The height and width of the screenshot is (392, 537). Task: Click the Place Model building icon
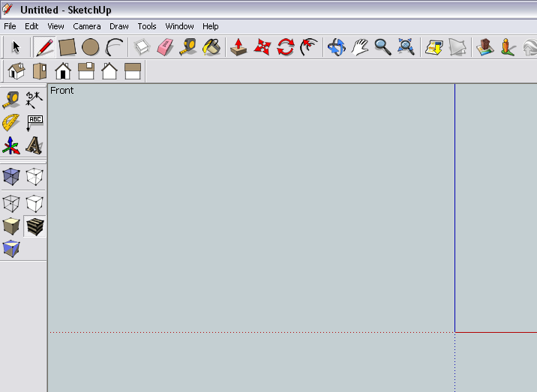(x=485, y=47)
